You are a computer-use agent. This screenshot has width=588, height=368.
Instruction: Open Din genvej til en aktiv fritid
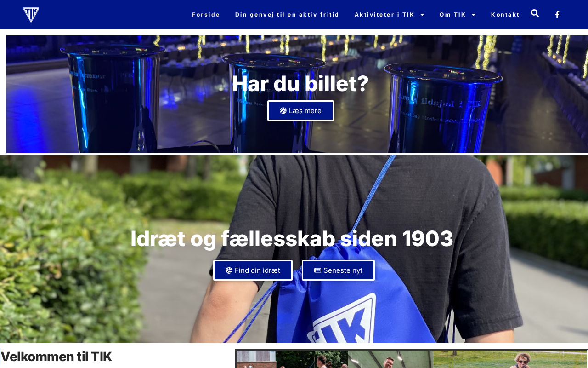[287, 15]
